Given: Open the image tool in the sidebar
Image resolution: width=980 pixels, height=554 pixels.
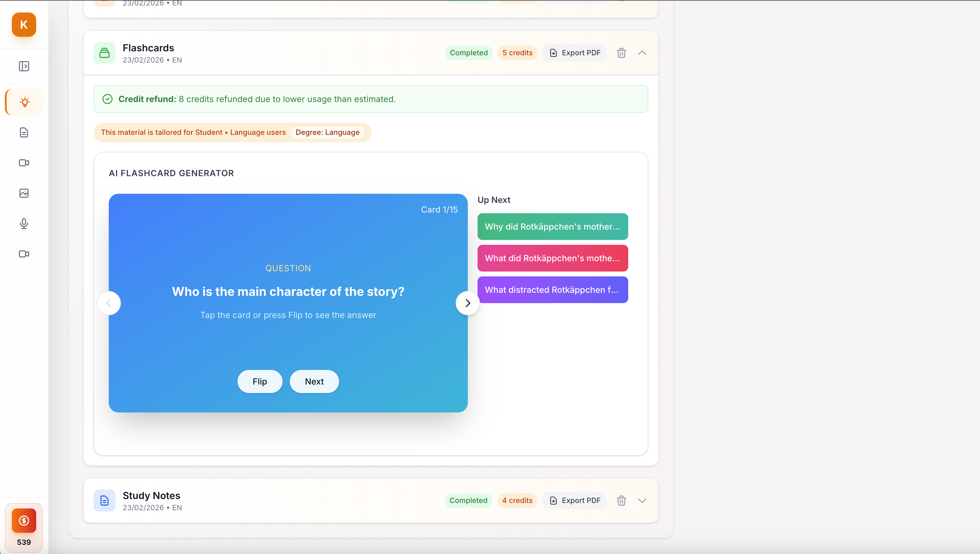Looking at the screenshot, I should click(24, 193).
